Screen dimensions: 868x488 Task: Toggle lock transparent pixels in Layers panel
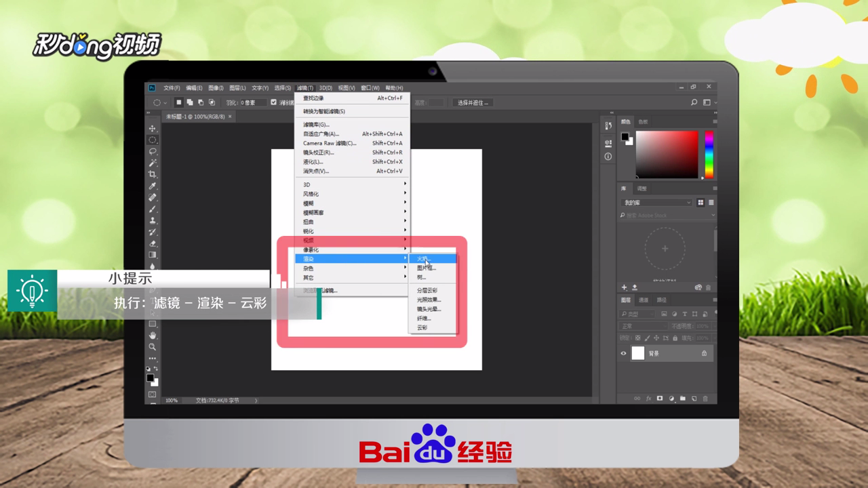pos(639,338)
